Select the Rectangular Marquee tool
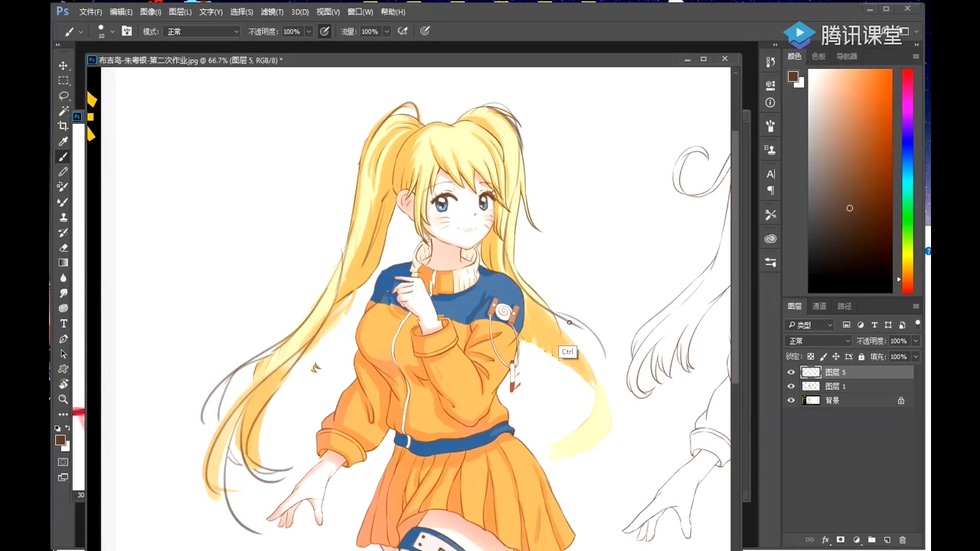This screenshot has width=980, height=551. tap(64, 80)
